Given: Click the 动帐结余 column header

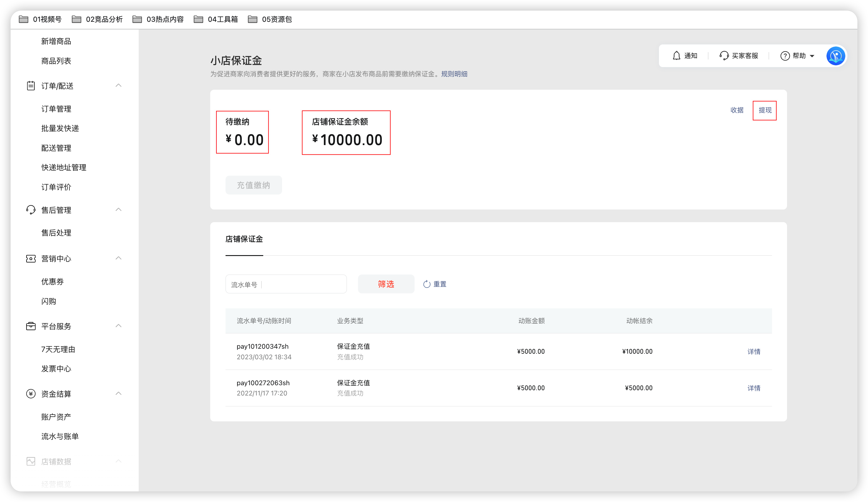Looking at the screenshot, I should point(639,321).
